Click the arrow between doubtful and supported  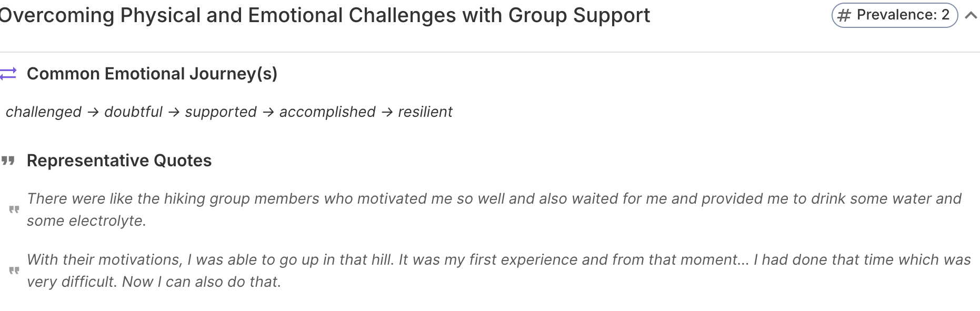point(174,112)
